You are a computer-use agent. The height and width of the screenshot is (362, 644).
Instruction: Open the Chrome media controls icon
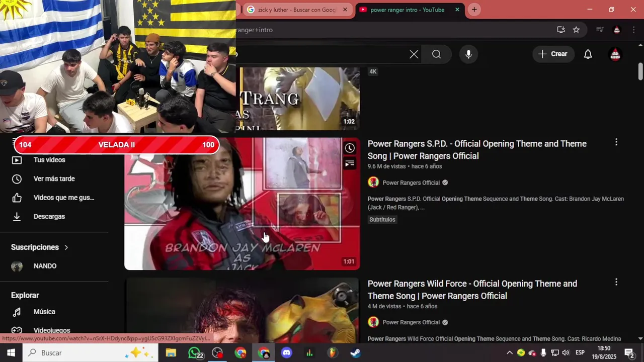pos(600,30)
